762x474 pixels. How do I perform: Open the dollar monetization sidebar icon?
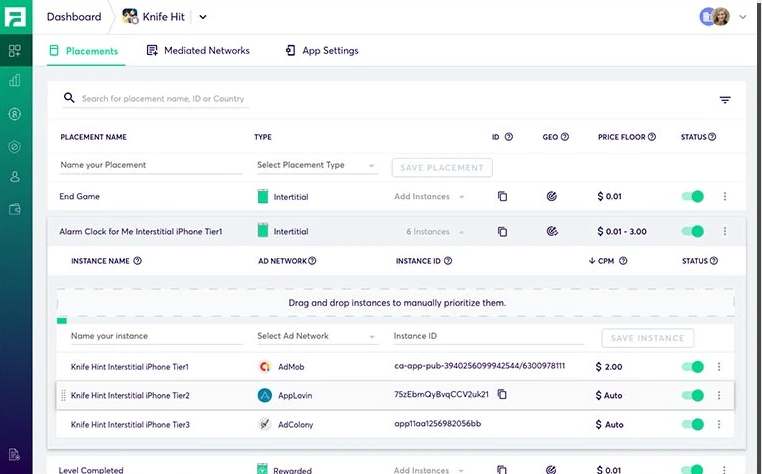pyautogui.click(x=15, y=114)
